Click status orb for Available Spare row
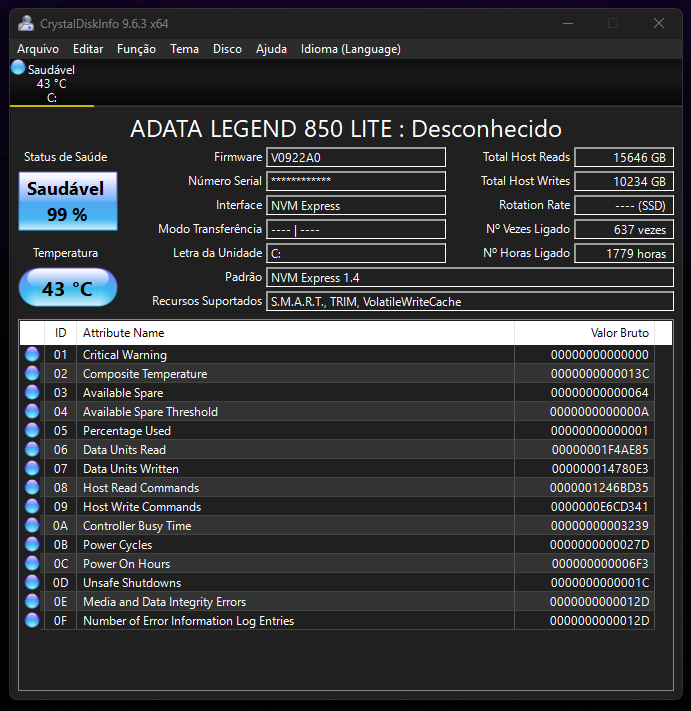691x711 pixels. click(x=32, y=392)
